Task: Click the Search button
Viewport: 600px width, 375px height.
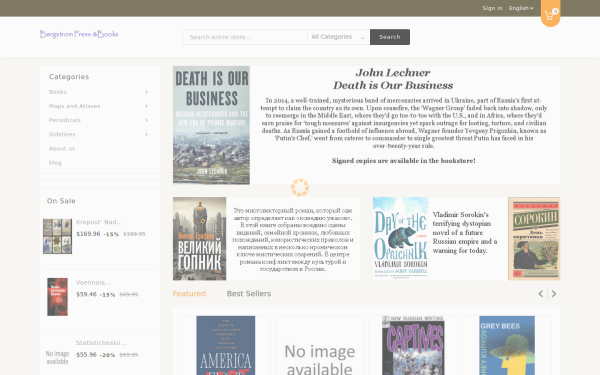Action: [x=390, y=37]
